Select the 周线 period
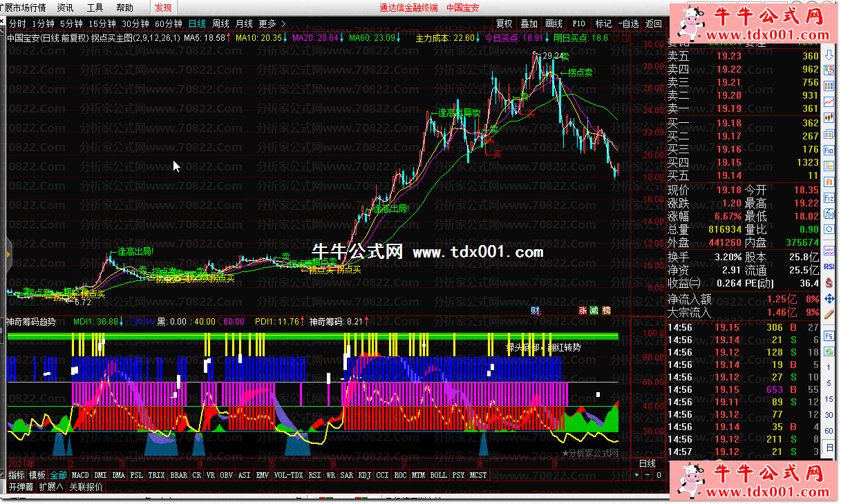Viewport: 841px width, 504px height. [221, 23]
